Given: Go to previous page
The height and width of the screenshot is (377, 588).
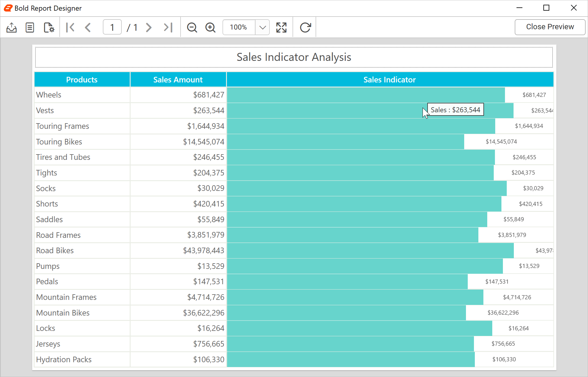Looking at the screenshot, I should pyautogui.click(x=88, y=27).
